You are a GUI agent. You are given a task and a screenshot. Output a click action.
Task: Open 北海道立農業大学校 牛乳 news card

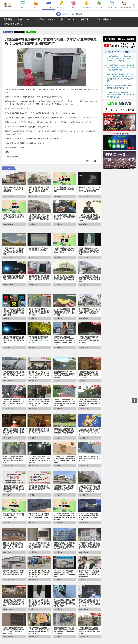[x=89, y=246]
